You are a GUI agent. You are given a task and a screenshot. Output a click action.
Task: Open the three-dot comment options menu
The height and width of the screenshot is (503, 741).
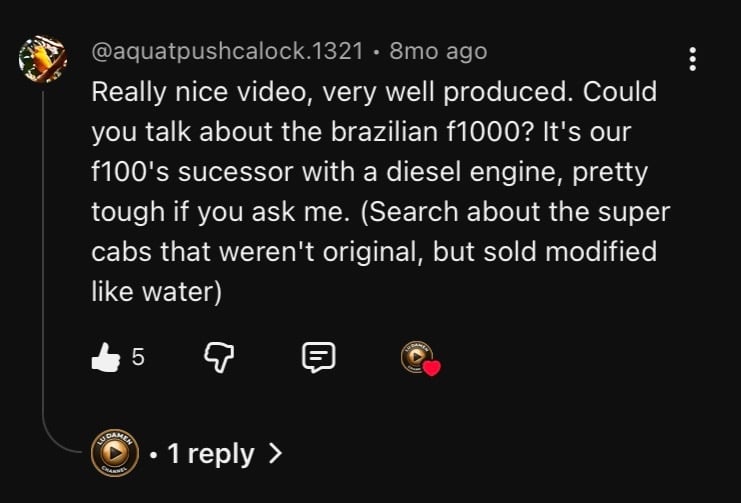click(692, 59)
